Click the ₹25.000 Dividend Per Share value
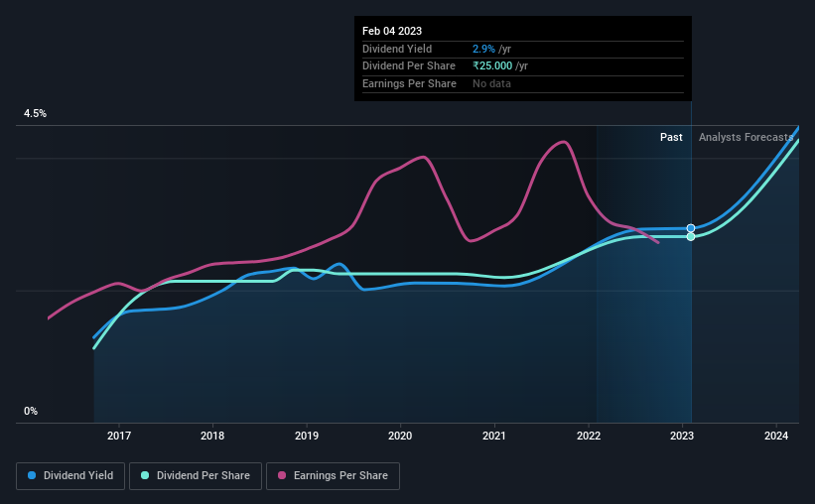Screen dimensions: 815x504 (492, 66)
